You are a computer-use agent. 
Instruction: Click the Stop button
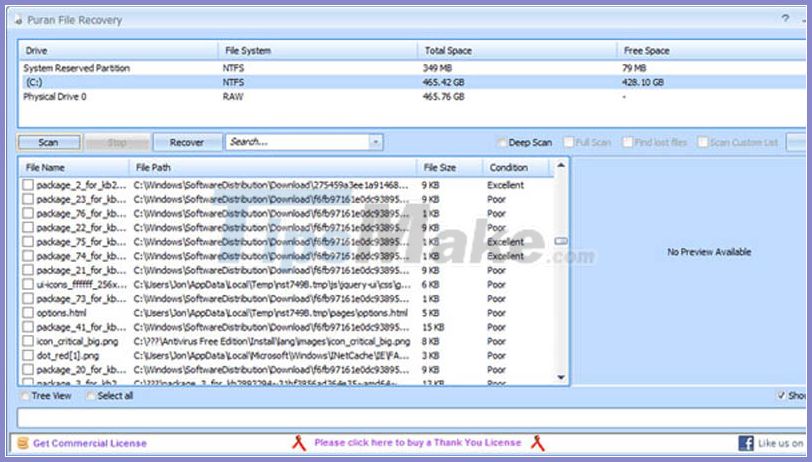pos(117,142)
